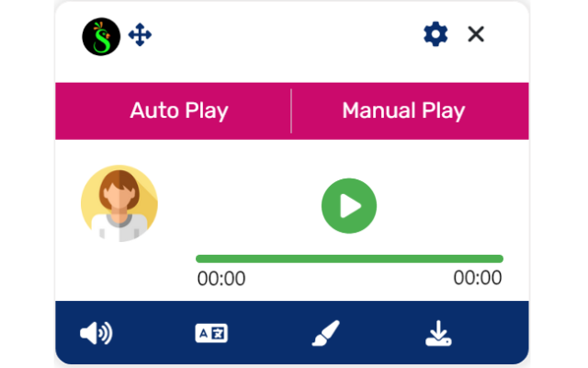This screenshot has height=368, width=588.
Task: Close the reader widget with X
Action: coord(476,35)
